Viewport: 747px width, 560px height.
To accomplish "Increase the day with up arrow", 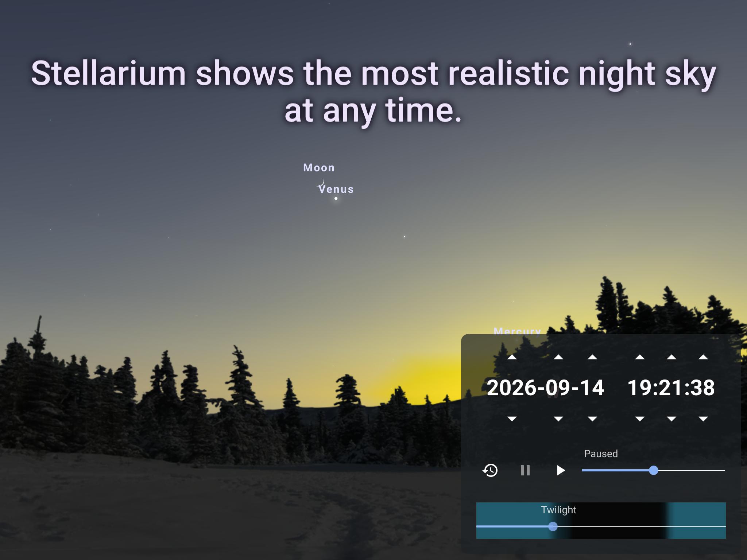I will coord(592,357).
